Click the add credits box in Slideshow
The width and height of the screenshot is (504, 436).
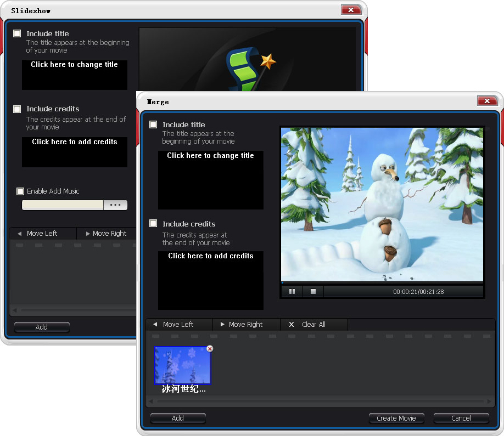pyautogui.click(x=75, y=152)
